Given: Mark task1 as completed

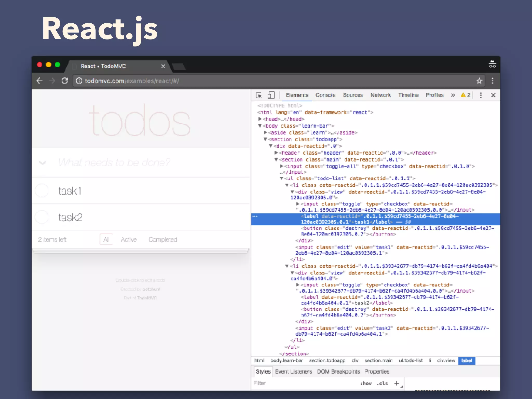Looking at the screenshot, I should point(42,191).
